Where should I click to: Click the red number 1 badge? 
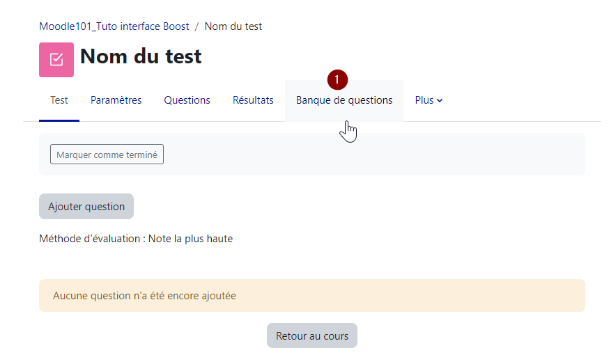(x=337, y=80)
